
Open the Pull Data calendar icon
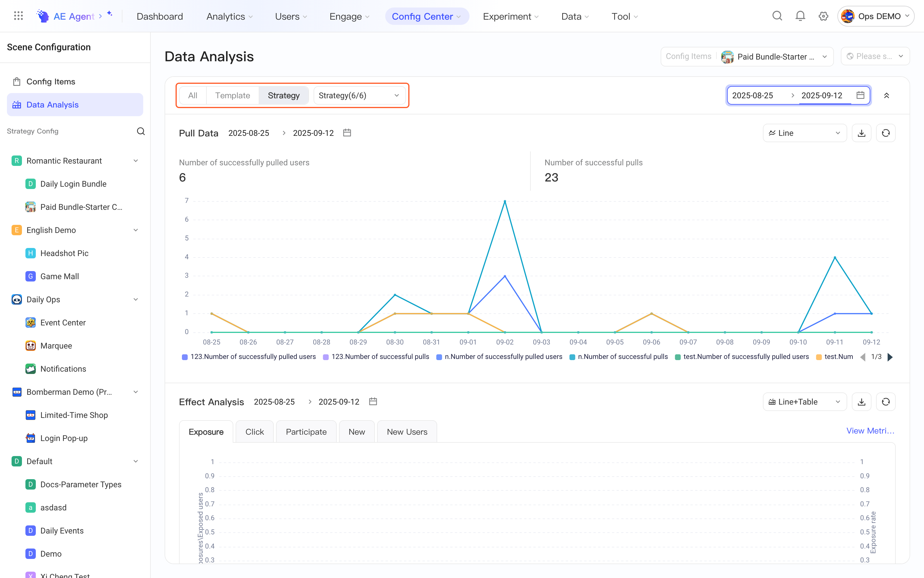tap(347, 133)
